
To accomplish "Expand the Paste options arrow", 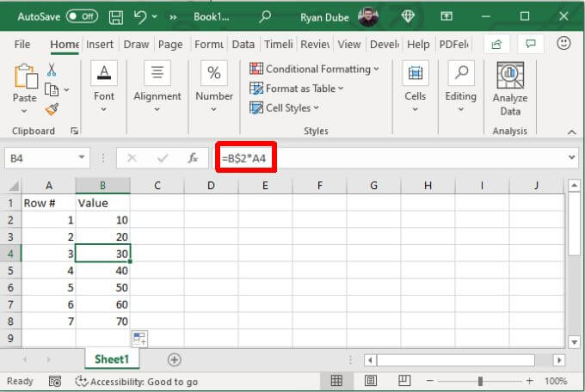I will point(24,111).
